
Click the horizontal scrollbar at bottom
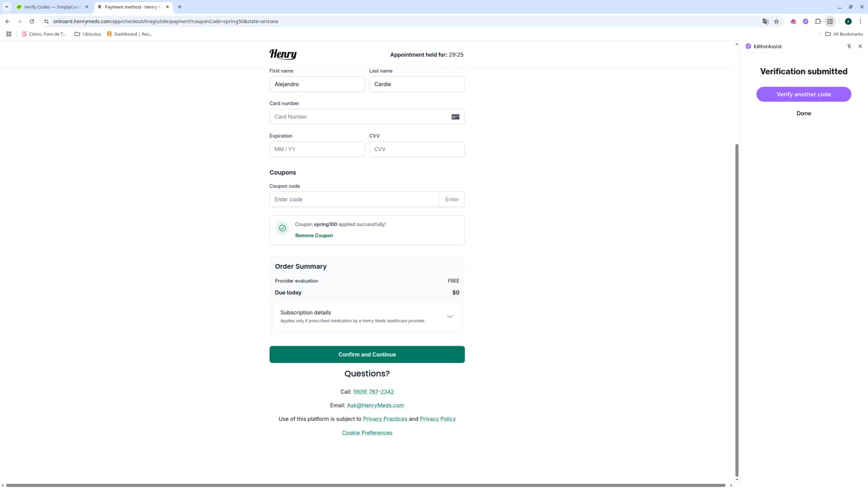[x=366, y=485]
